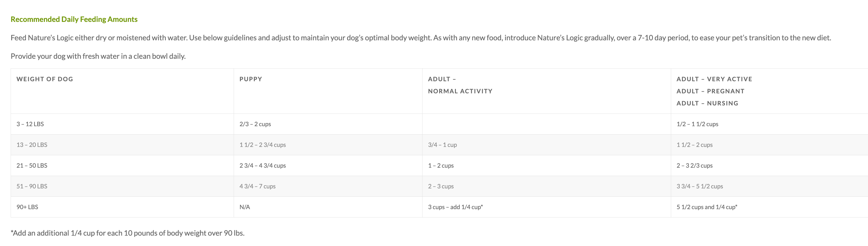Select the WEIGHT OF DOG column header
The width and height of the screenshot is (868, 246).
(45, 79)
